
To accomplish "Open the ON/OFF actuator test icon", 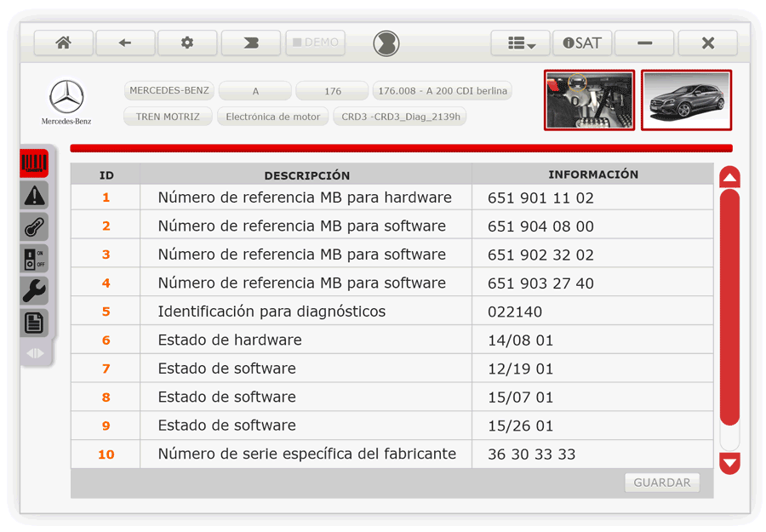I will click(x=34, y=259).
